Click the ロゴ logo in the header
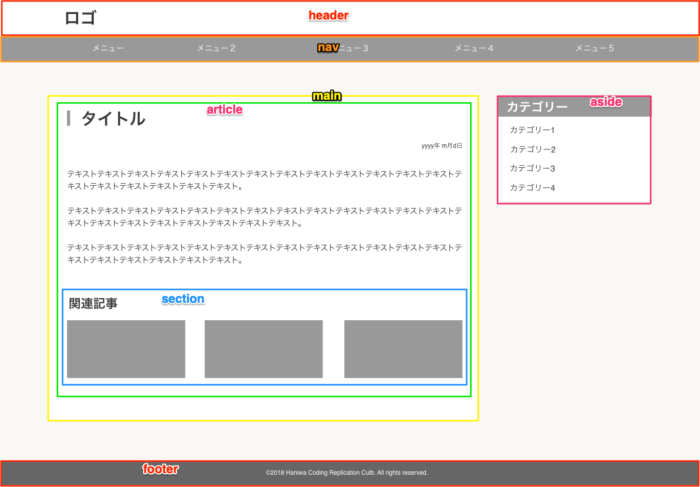 tap(80, 18)
